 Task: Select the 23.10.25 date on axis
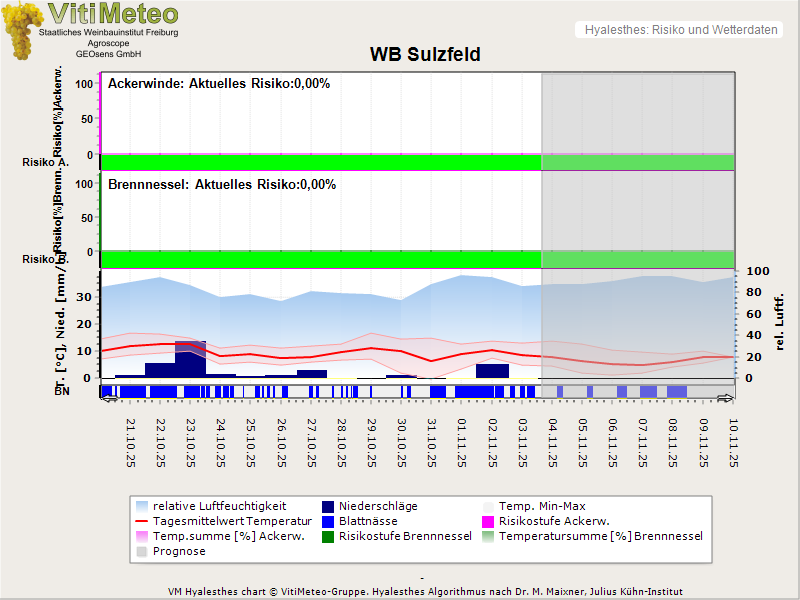coord(192,442)
